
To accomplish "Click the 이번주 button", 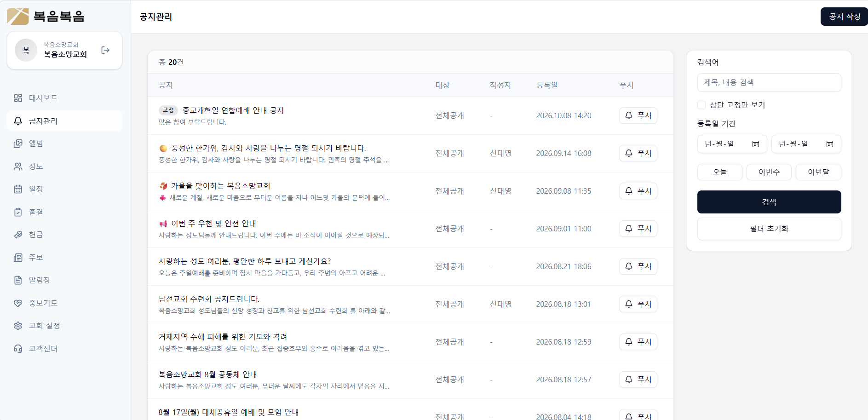I will coord(769,172).
